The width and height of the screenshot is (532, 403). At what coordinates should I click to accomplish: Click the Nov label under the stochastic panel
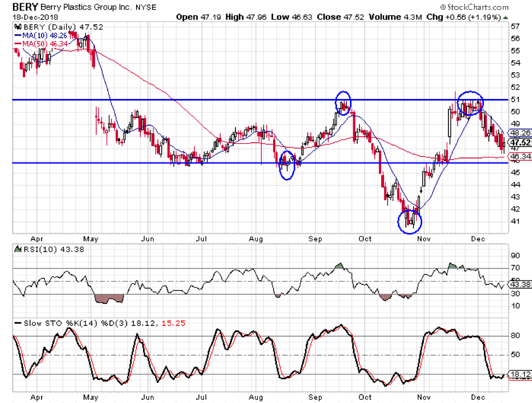click(x=424, y=397)
